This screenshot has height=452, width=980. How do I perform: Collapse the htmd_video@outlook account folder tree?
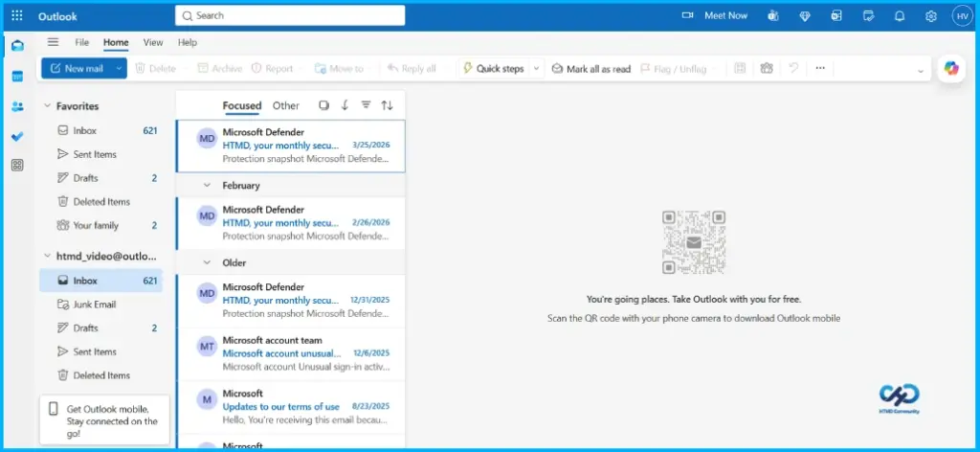[47, 256]
